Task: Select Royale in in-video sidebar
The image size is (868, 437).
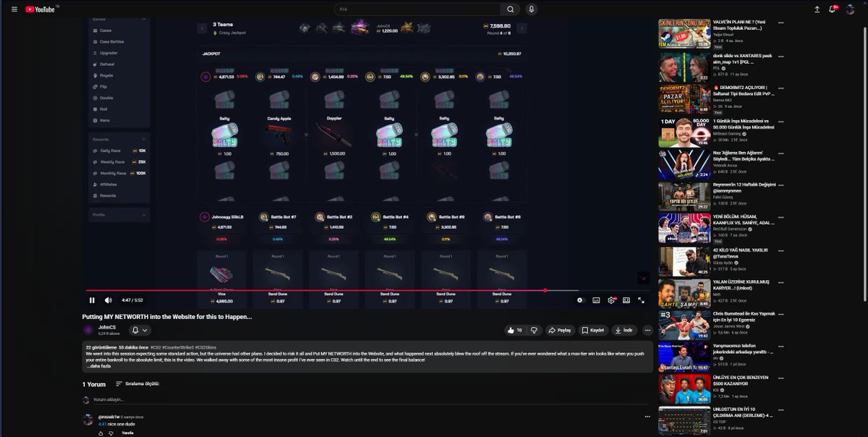Action: (106, 75)
